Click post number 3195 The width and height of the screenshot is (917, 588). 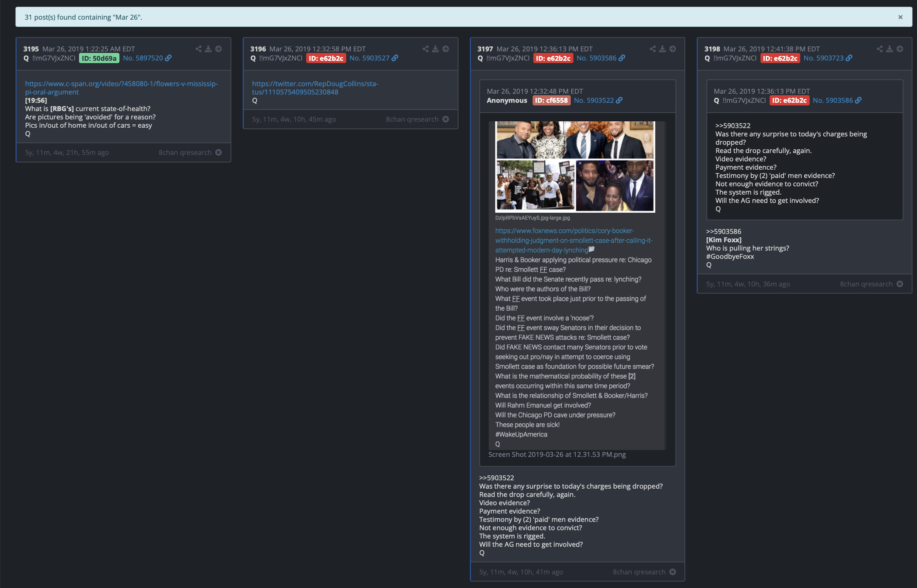31,49
